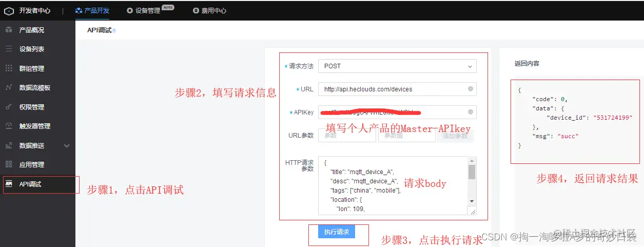644x247 pixels.
Task: Click the 权限管理 key icon
Action: click(9, 107)
